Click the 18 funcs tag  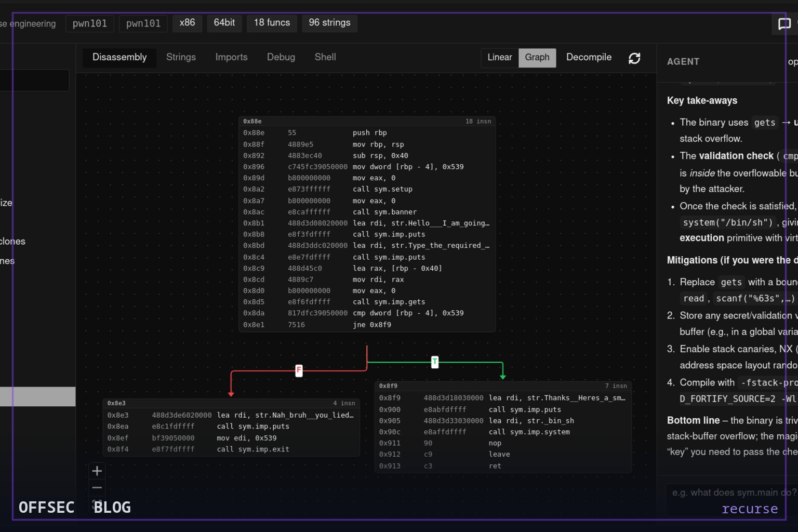[x=272, y=23]
